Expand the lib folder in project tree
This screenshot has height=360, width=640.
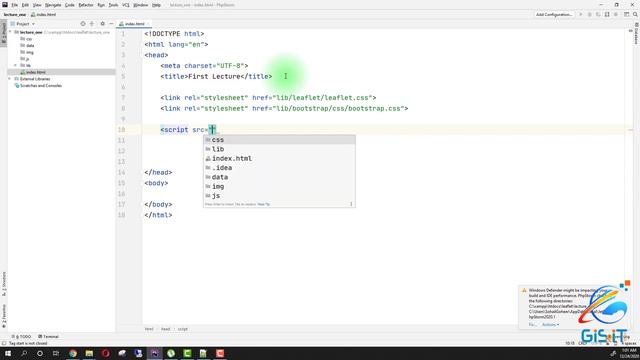(x=16, y=65)
